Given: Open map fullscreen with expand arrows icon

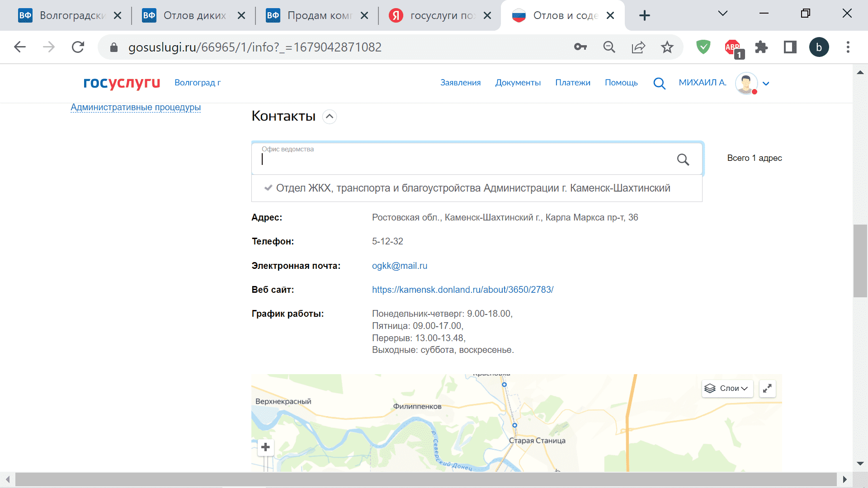Looking at the screenshot, I should [767, 389].
